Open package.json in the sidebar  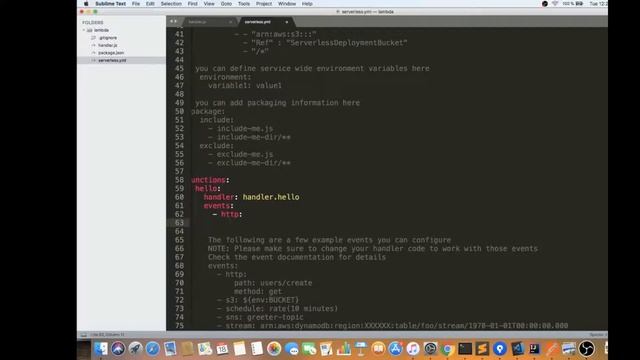click(111, 53)
